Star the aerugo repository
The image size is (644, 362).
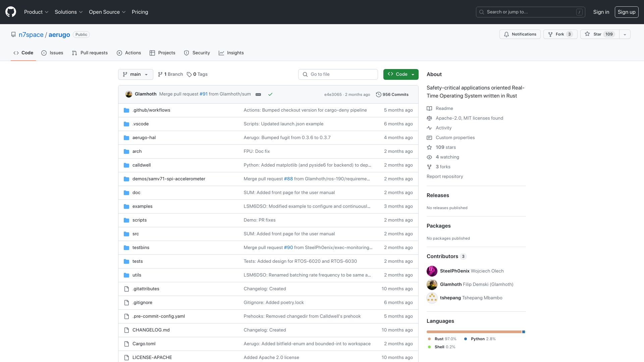600,34
